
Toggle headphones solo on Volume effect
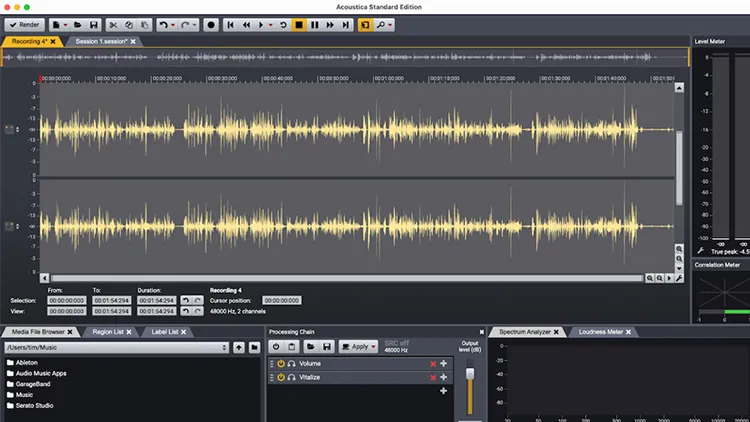(x=291, y=363)
